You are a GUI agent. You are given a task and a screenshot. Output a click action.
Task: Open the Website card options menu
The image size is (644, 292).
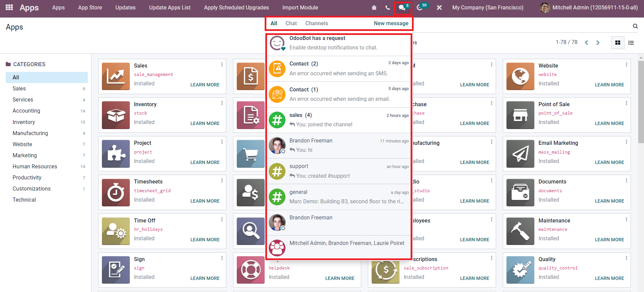pos(627,65)
